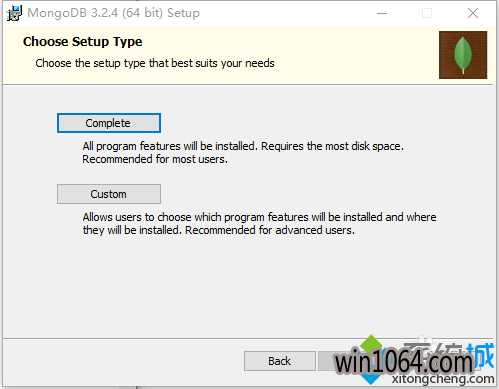Minimize the MongoDB Setup window
Viewport: 499px width, 389px height.
(x=382, y=13)
